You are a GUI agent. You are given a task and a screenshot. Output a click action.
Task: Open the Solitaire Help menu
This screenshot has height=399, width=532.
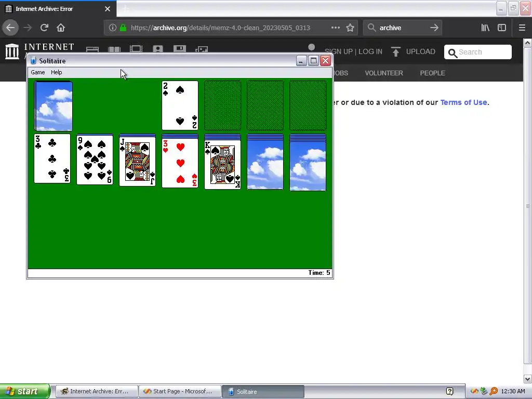[56, 72]
